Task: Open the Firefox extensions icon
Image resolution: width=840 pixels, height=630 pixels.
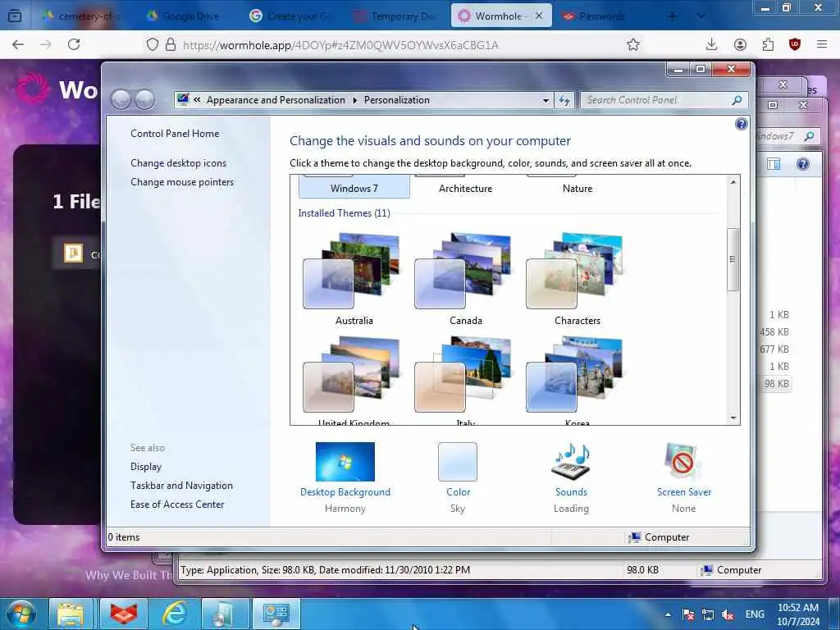Action: coord(768,44)
